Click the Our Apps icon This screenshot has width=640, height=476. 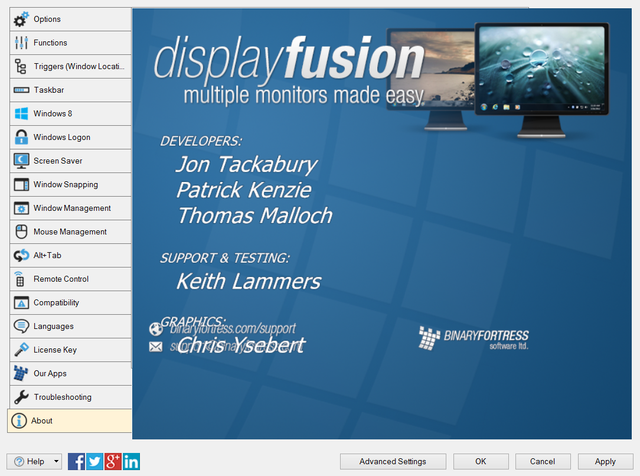[x=21, y=373]
